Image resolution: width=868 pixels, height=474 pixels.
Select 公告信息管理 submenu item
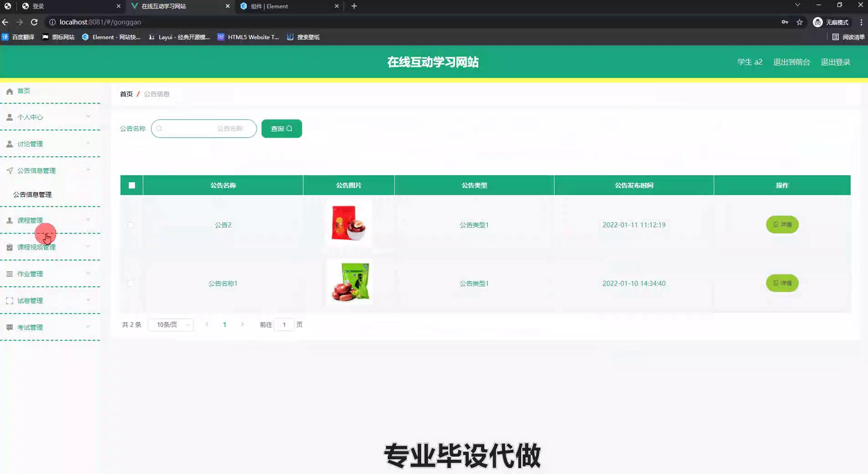coord(32,195)
